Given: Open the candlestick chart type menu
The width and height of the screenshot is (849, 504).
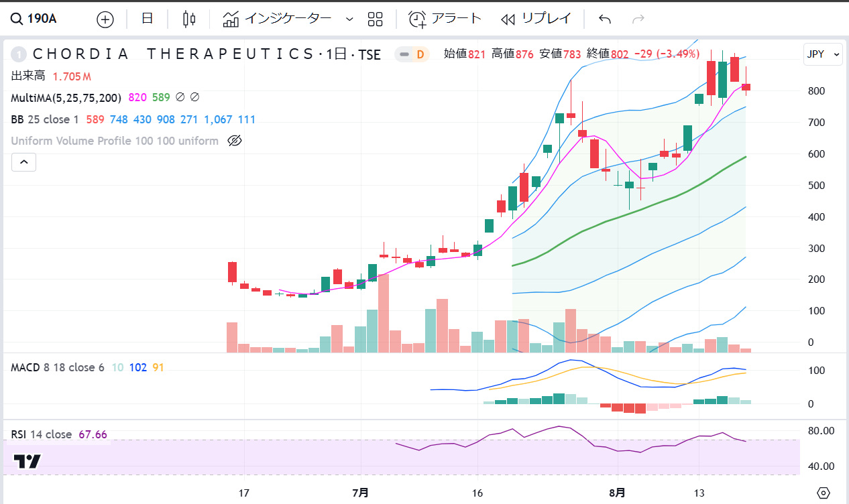Looking at the screenshot, I should click(x=189, y=19).
